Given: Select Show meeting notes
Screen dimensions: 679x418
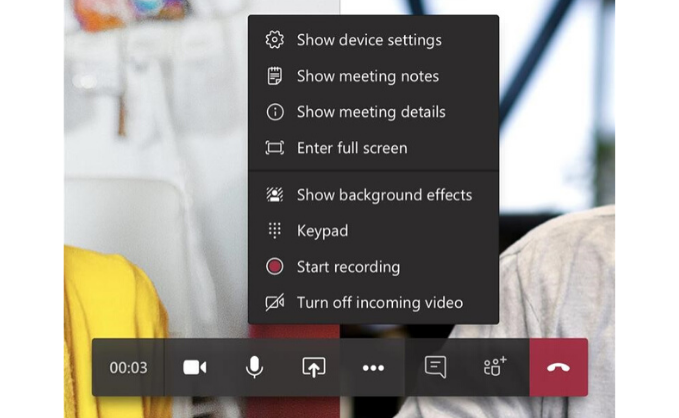Looking at the screenshot, I should 373,76.
